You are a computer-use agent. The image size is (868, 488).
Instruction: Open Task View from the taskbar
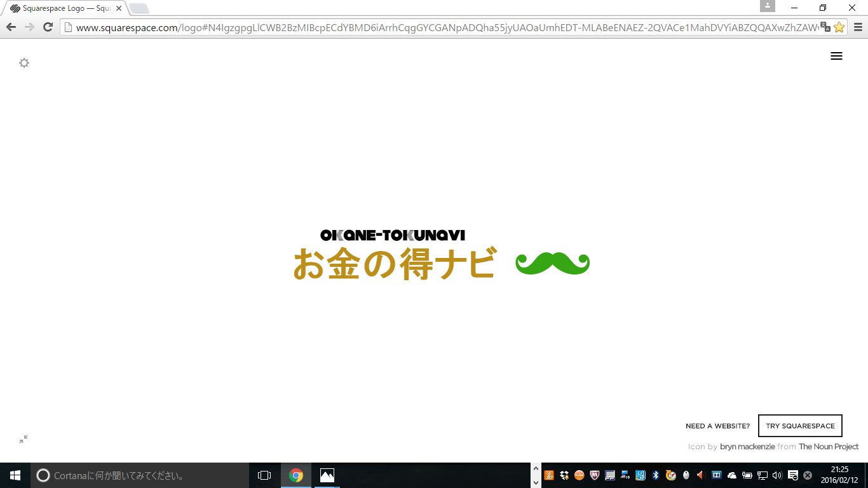(264, 475)
